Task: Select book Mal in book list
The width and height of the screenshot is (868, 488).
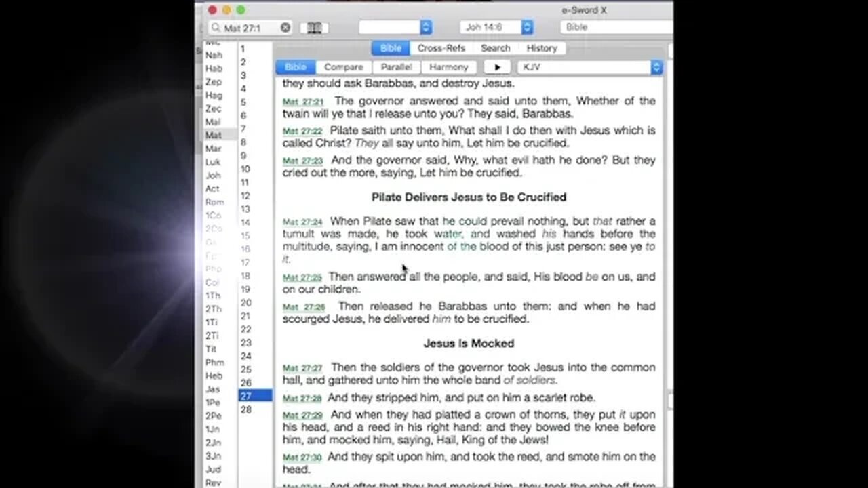Action: pos(213,122)
